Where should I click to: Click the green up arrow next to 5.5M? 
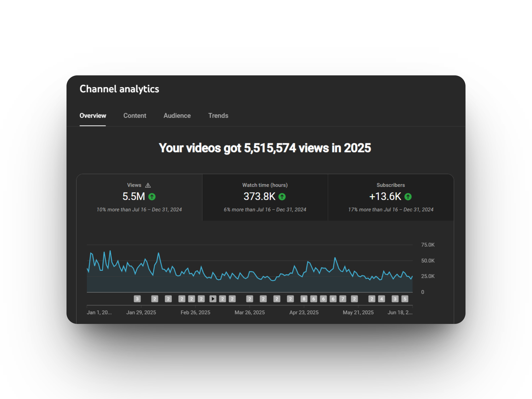(x=152, y=197)
